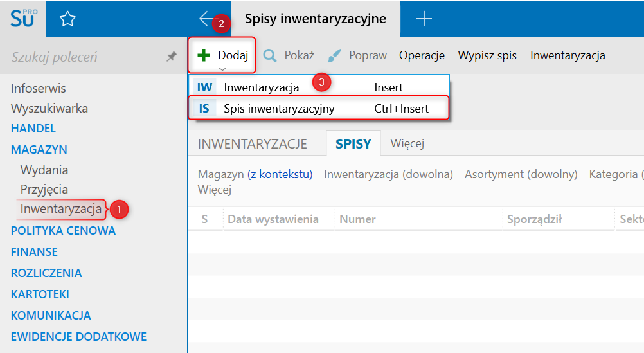
Task: Open the Więcej tab beside SPISY
Action: coord(407,143)
